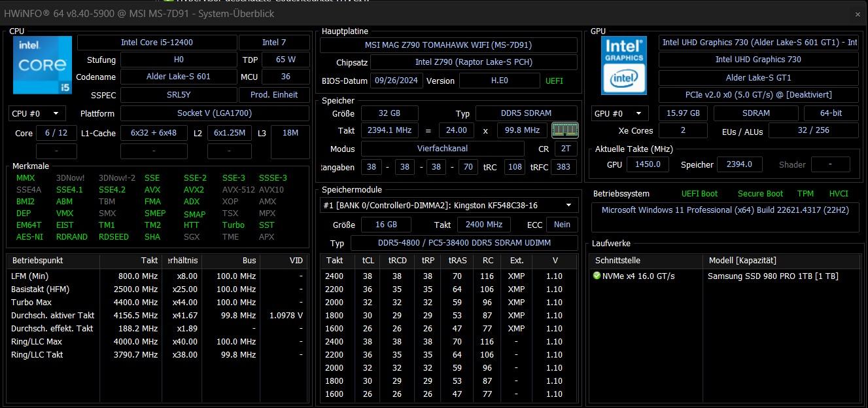
Task: Click the green UEFI label beside BIOS version
Action: 554,81
